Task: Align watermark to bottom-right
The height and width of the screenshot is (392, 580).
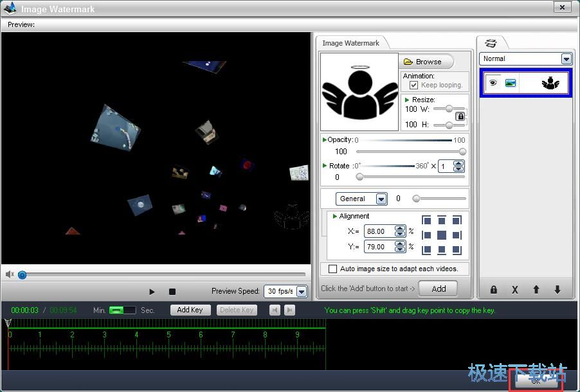Action: coord(457,250)
